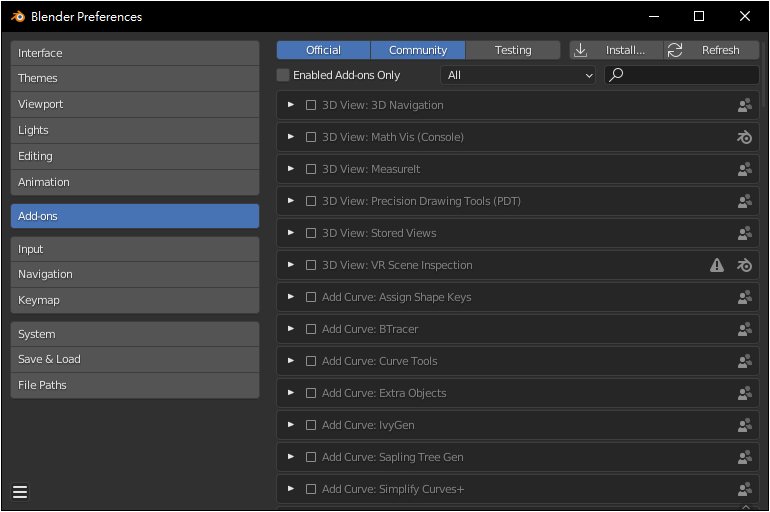Expand the BTracer add-on details
Viewport: 770px width, 512px height.
click(x=291, y=328)
